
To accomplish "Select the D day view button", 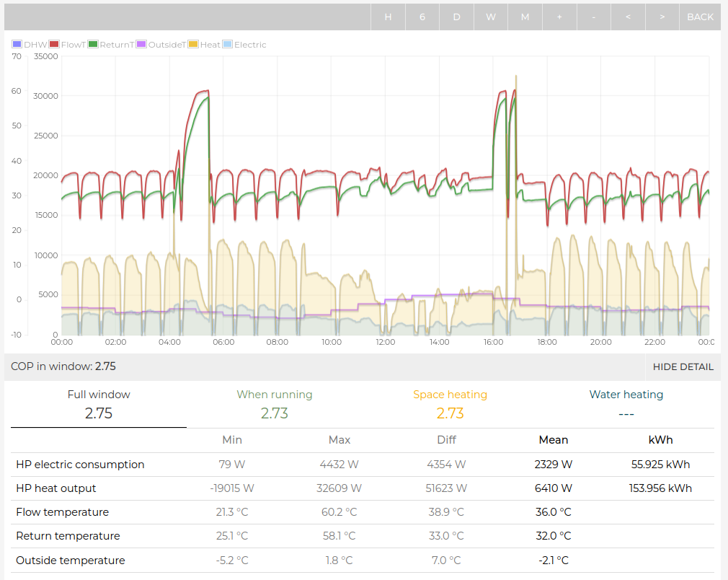I will tap(457, 17).
